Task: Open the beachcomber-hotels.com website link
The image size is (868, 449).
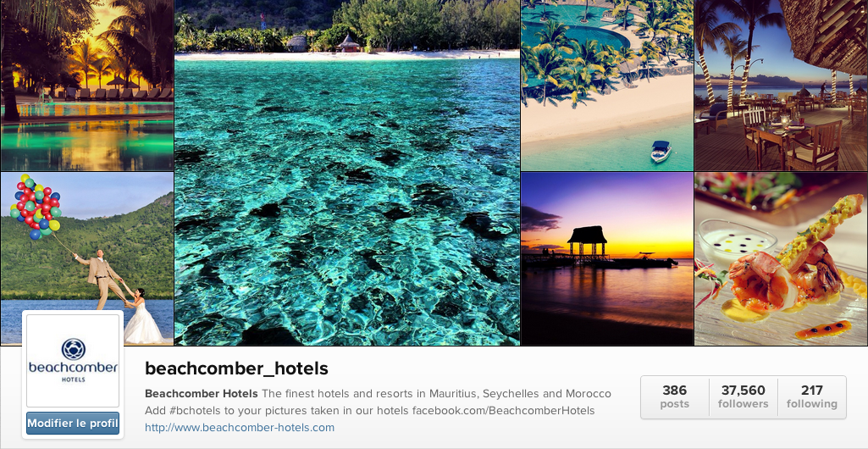Action: click(239, 428)
